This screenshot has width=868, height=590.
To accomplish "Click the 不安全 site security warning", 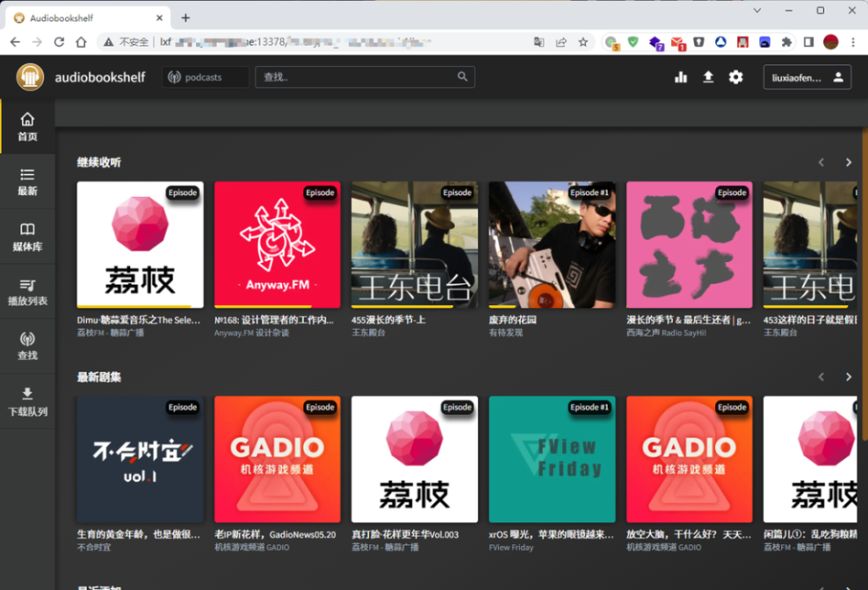I will pyautogui.click(x=127, y=42).
